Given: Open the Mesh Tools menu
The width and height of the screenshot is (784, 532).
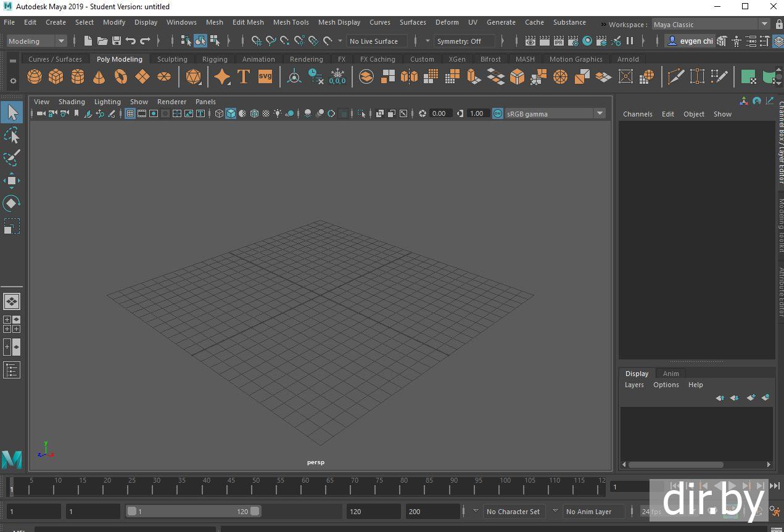Looking at the screenshot, I should coord(291,22).
